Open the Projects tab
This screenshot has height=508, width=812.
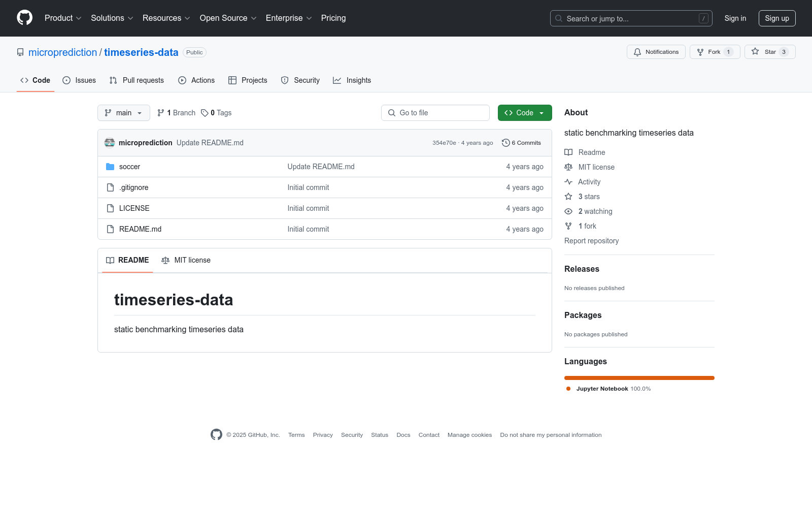[x=248, y=80]
